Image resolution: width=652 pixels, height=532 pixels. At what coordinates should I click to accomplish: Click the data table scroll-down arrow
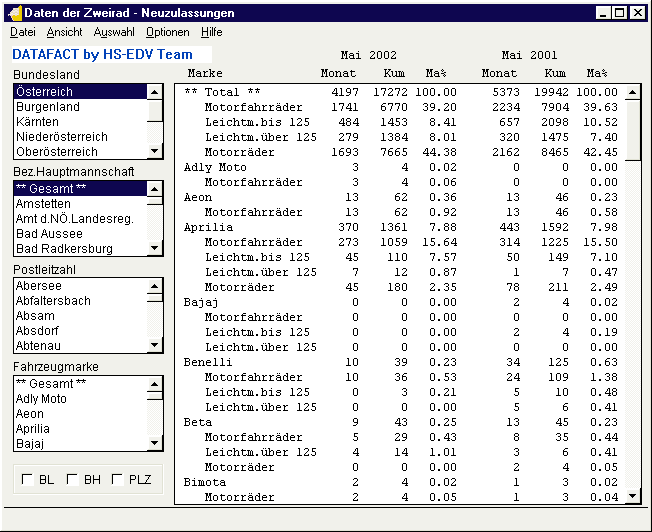tap(632, 495)
